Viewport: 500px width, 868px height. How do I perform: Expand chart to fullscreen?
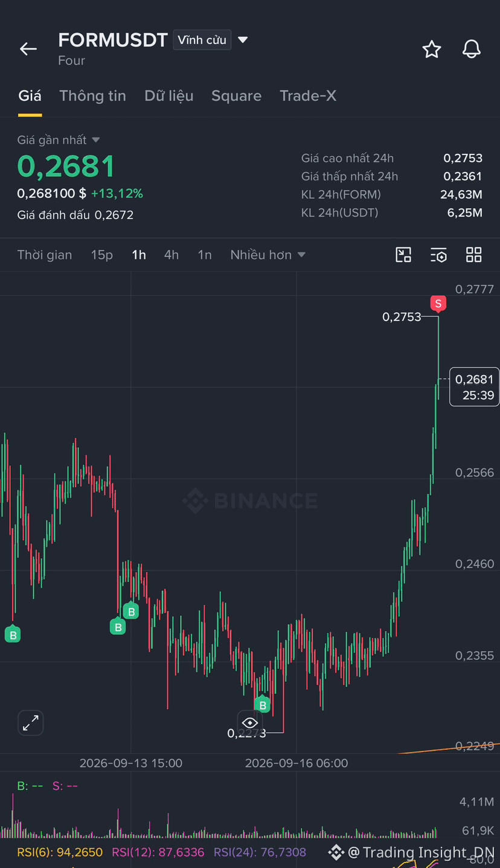coord(31,723)
